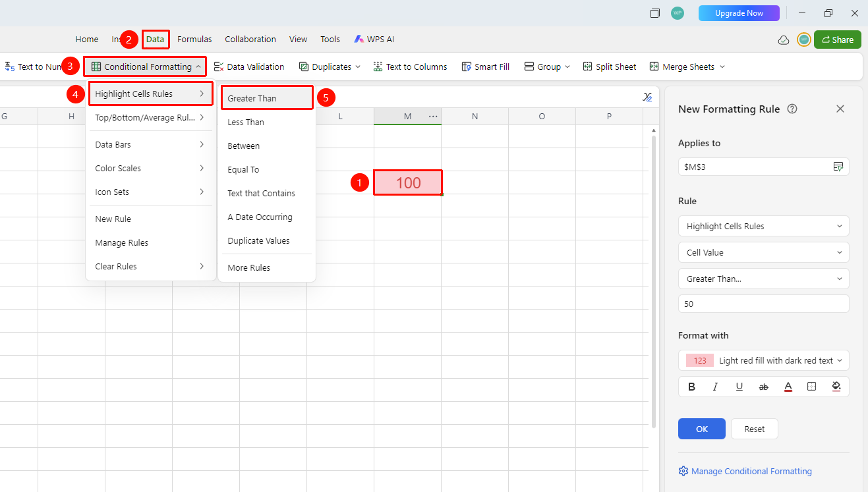868x492 pixels.
Task: Open Data Validation tool
Action: [249, 67]
